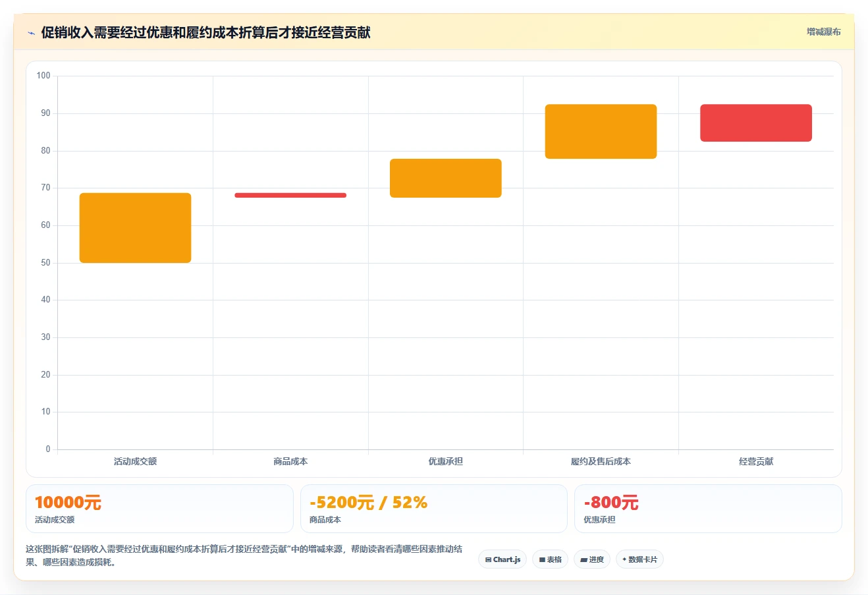Screen dimensions: 868x595
Task: Select the Chart.js chip
Action: pyautogui.click(x=502, y=559)
